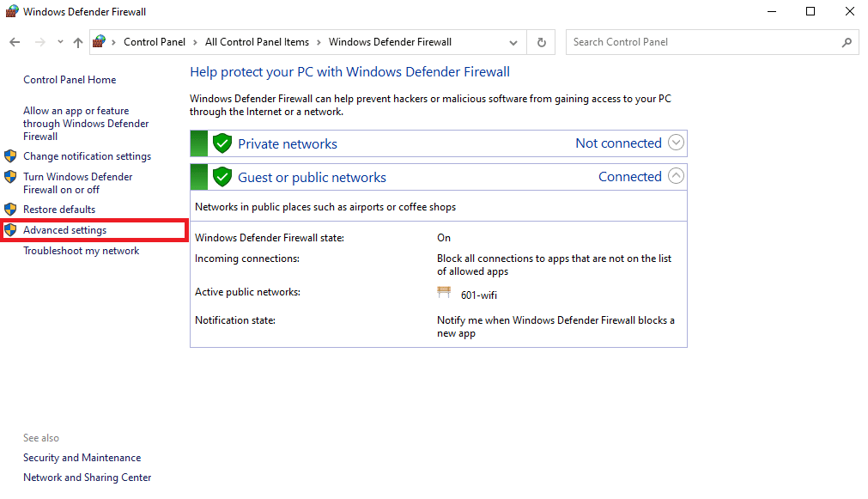Select Control Panel in the breadcrumb path
This screenshot has width=868, height=499.
click(155, 42)
